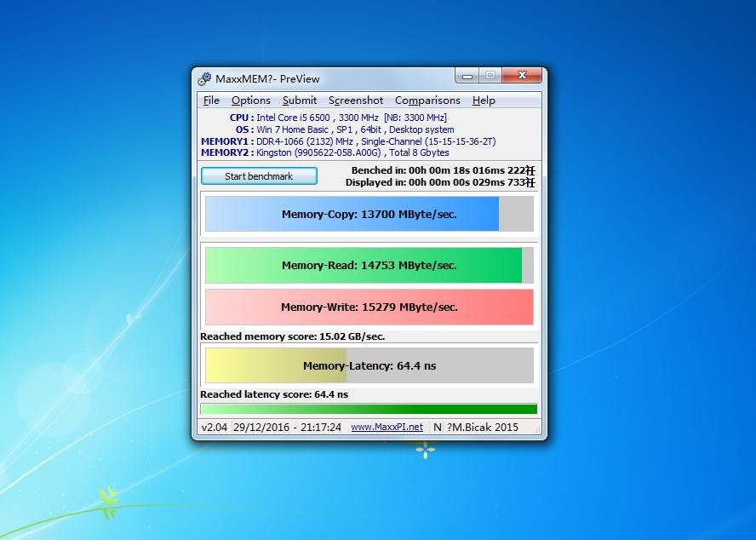Open the Screenshot menu
Image resolution: width=756 pixels, height=540 pixels.
(x=355, y=101)
